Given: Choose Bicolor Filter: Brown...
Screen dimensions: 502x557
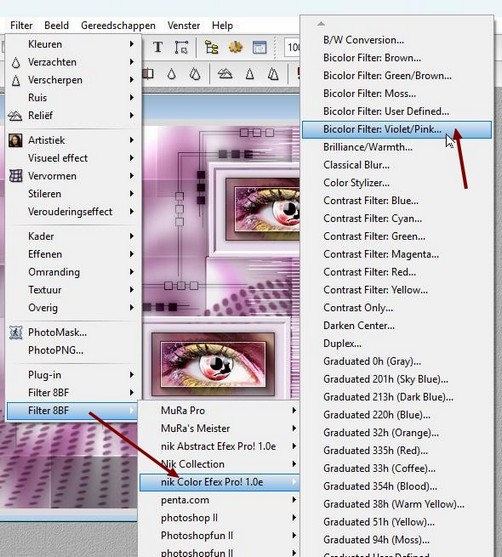Looking at the screenshot, I should 397,58.
